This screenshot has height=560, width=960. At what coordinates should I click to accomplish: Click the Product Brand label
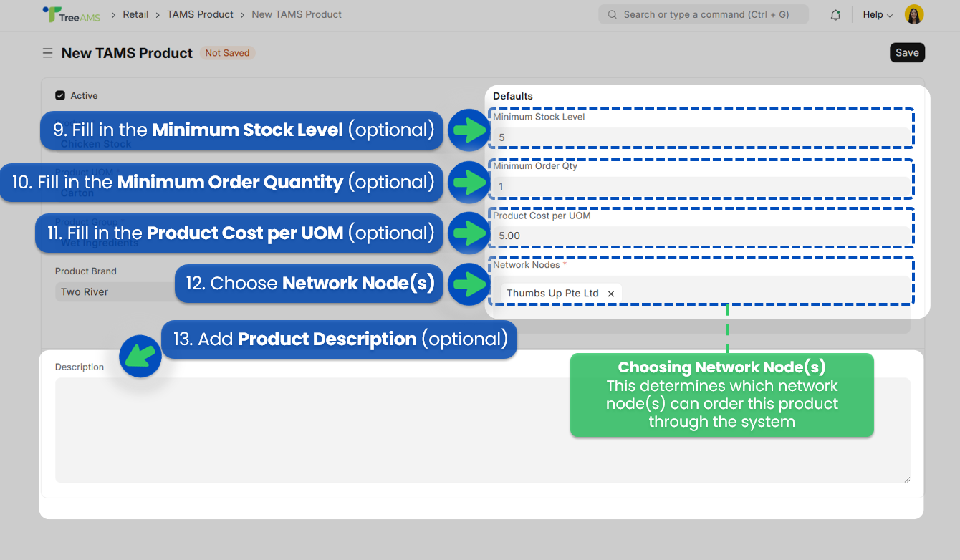tap(86, 271)
